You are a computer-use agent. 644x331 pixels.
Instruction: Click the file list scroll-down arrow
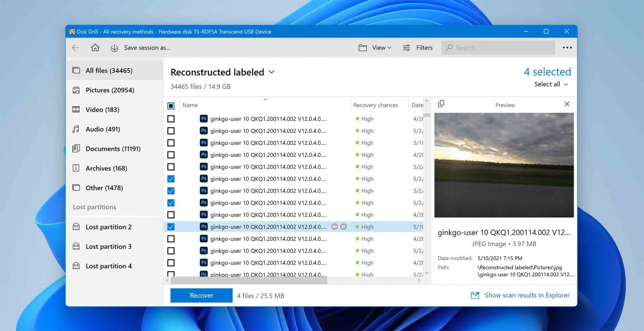pos(427,273)
